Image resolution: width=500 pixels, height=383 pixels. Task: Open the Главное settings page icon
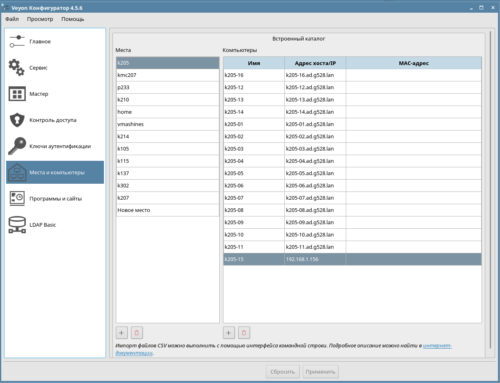pyautogui.click(x=17, y=41)
